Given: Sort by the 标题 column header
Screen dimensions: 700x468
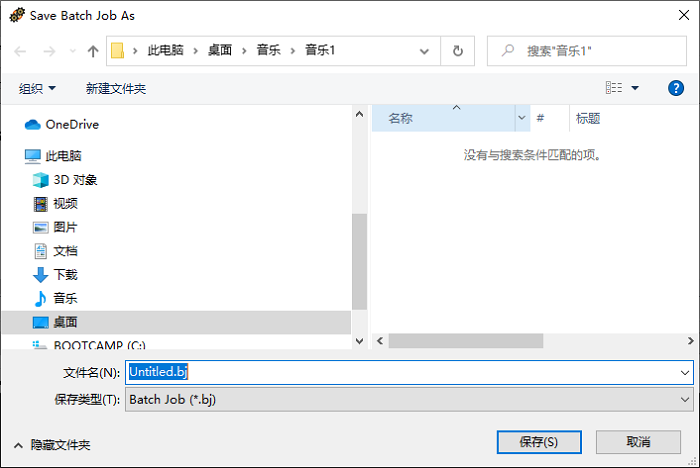Looking at the screenshot, I should click(588, 118).
